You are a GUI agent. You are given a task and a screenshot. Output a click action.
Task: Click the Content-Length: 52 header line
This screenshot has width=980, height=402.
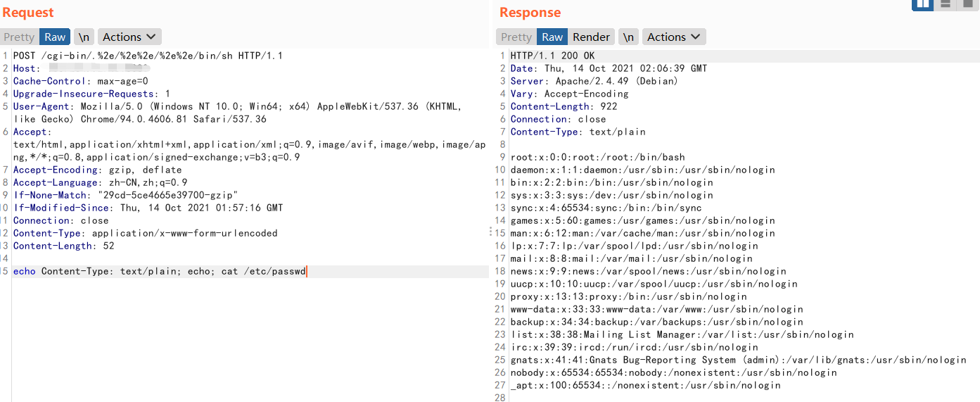[x=63, y=246]
